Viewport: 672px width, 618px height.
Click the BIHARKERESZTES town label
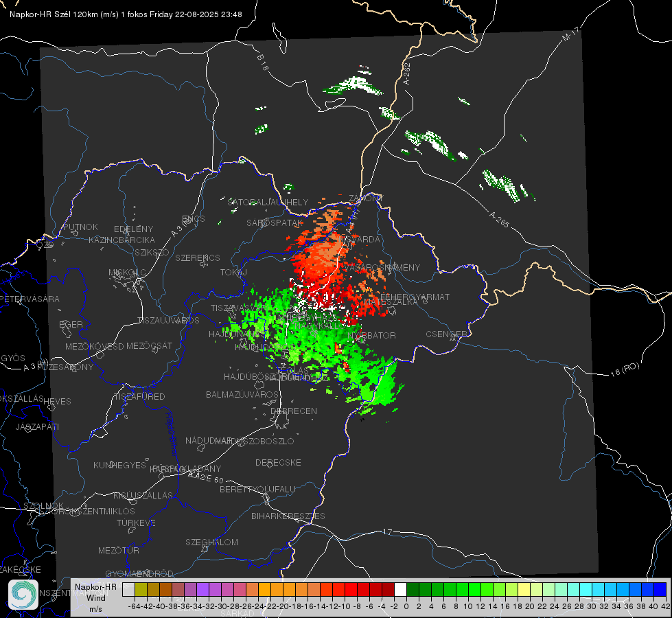288,516
